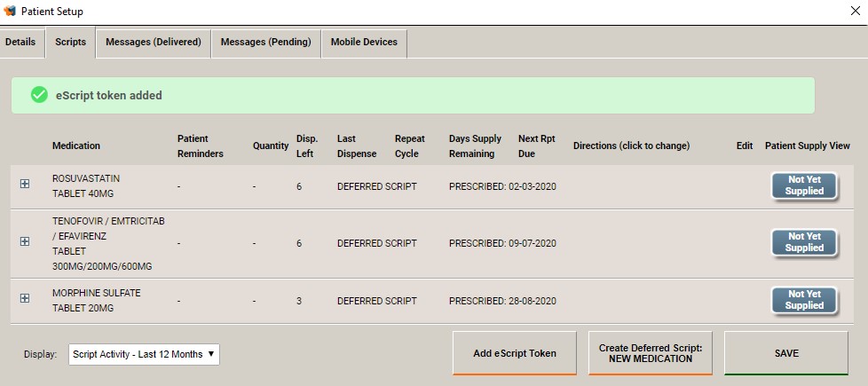Expand the Morphine Sulfate row plus icon

pyautogui.click(x=25, y=298)
